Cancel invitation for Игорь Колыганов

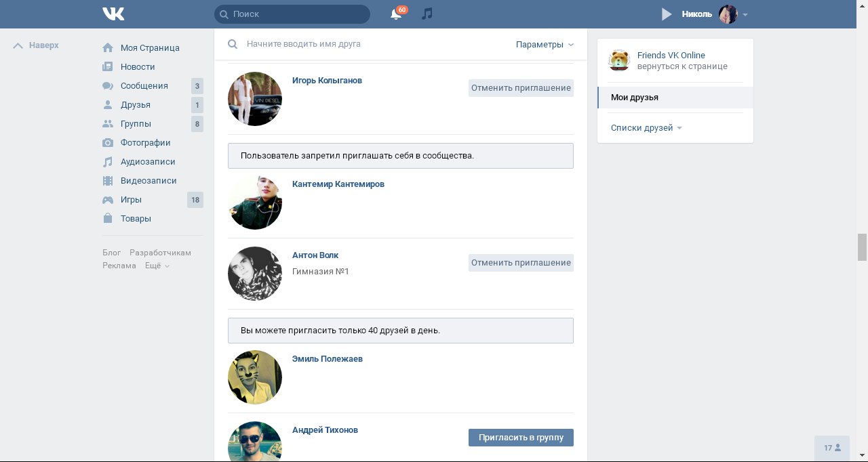pyautogui.click(x=521, y=88)
